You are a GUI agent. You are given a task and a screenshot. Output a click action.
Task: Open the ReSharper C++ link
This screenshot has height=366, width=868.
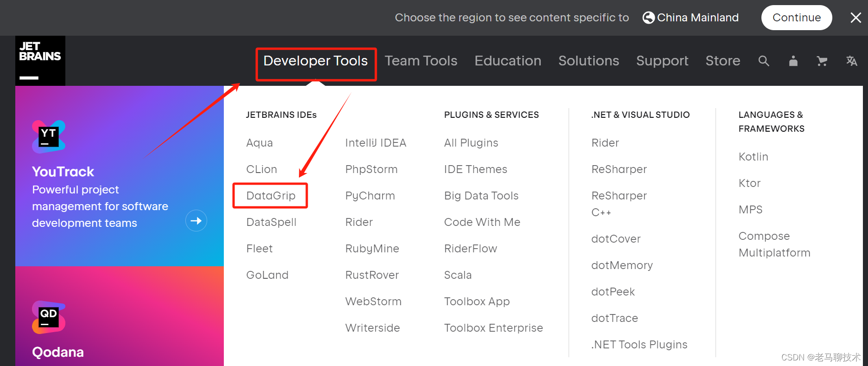point(619,204)
